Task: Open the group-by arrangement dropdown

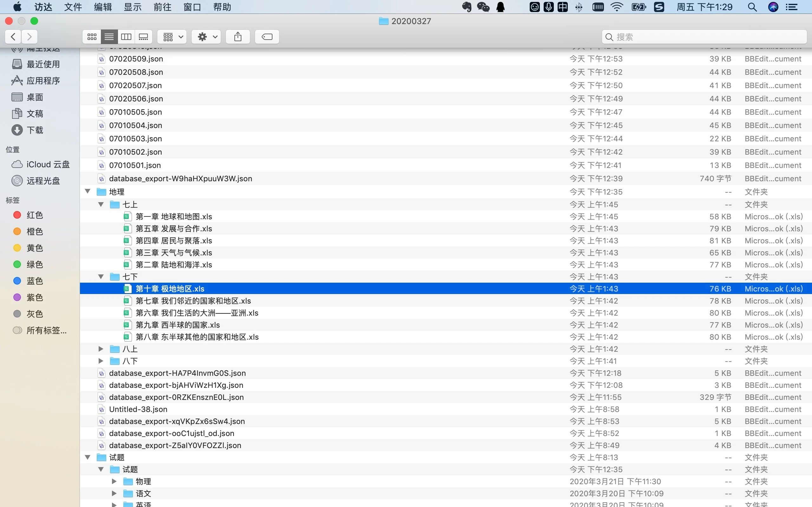Action: (173, 36)
